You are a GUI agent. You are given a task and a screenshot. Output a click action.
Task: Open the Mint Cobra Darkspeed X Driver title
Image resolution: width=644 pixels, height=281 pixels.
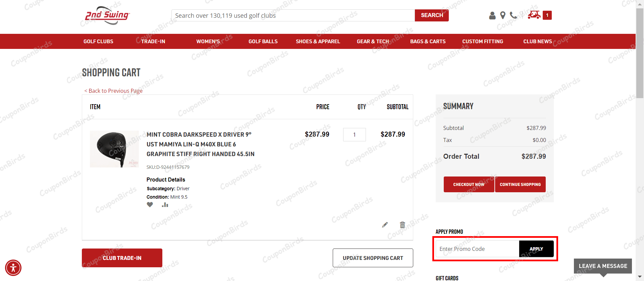pos(200,144)
